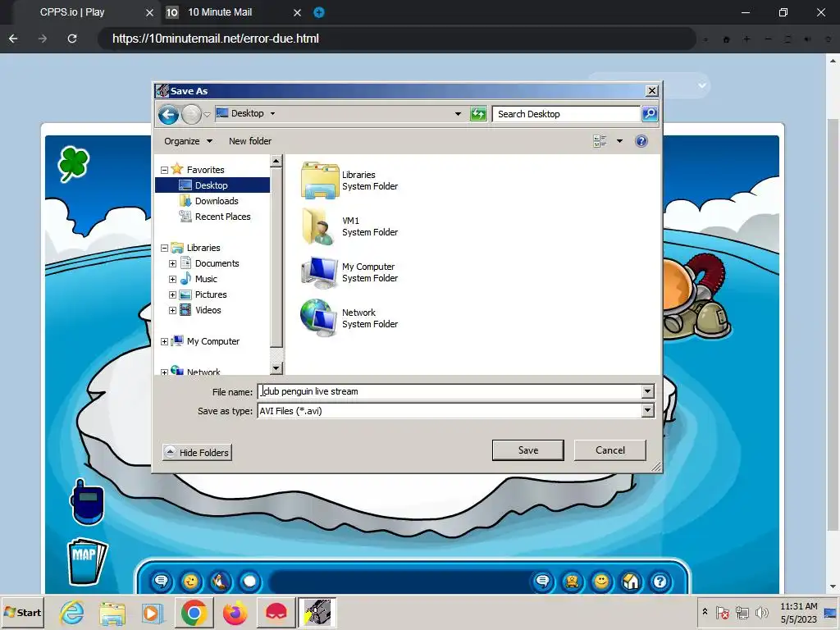Viewport: 840px width, 630px height.
Task: Click the green Refresh button beside address bar
Action: (x=478, y=113)
